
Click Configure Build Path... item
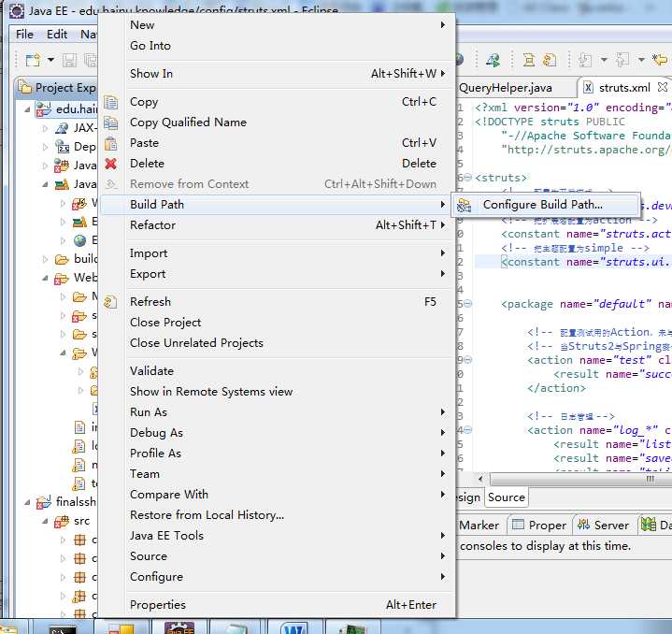tap(546, 205)
